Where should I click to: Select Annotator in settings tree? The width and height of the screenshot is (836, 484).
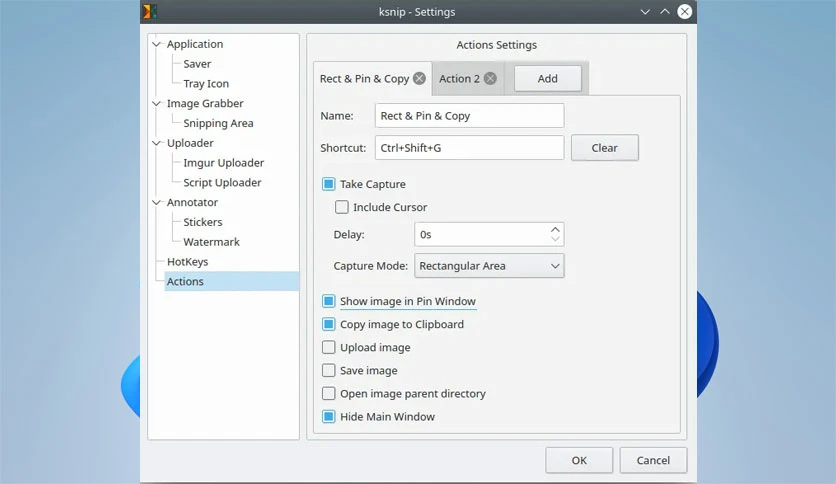[192, 202]
